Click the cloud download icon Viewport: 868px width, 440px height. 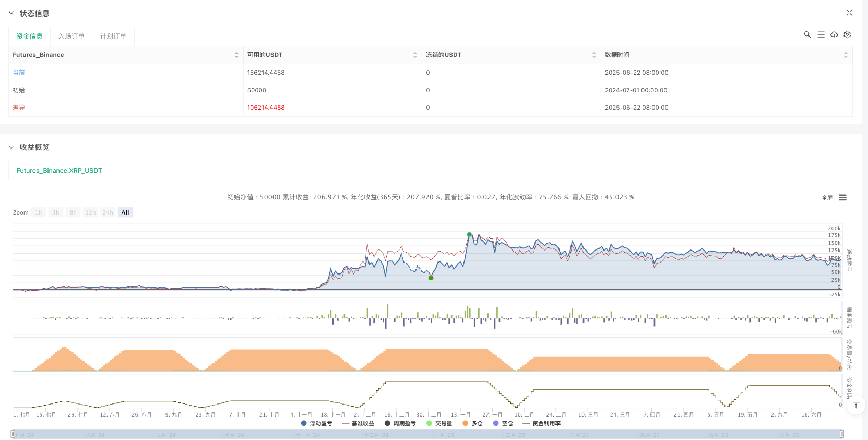point(834,34)
